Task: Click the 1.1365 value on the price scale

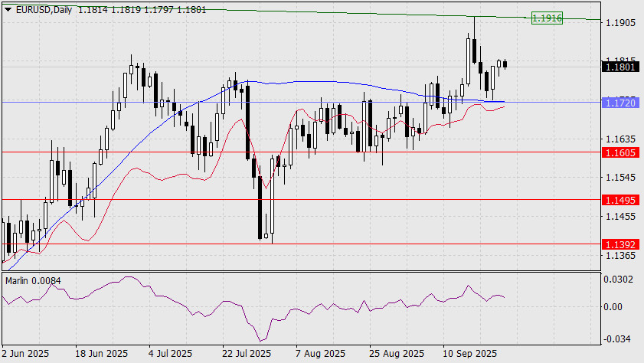Action: [x=619, y=255]
